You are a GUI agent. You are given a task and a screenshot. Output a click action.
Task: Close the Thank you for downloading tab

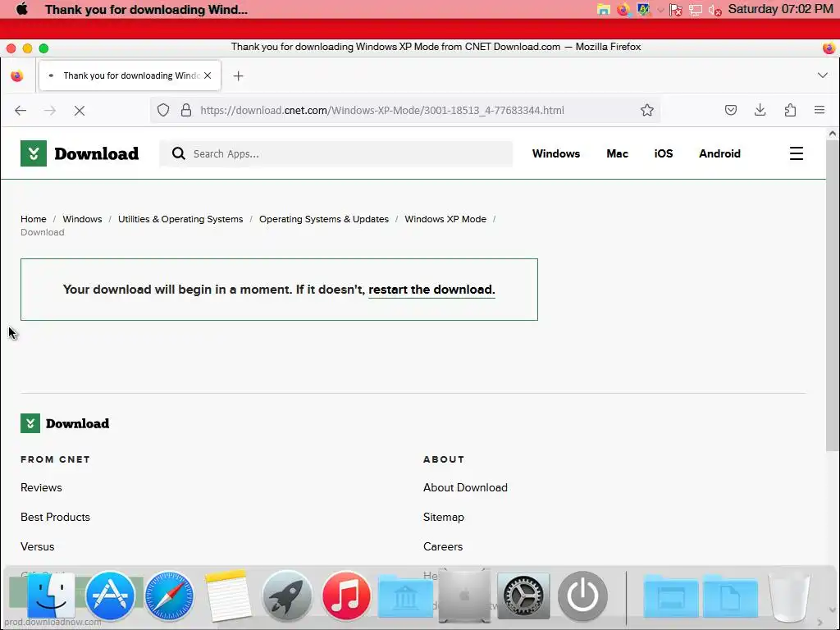click(208, 75)
